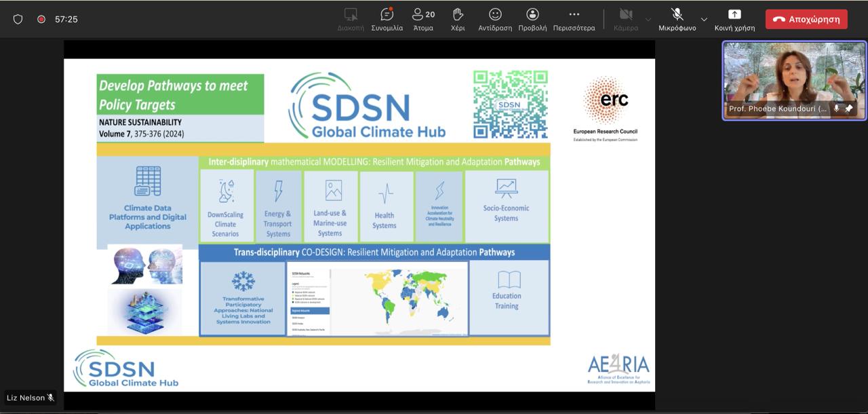Click the pin icon on Phoebe Koundouri's video
Screen dimensions: 868x414
click(848, 109)
